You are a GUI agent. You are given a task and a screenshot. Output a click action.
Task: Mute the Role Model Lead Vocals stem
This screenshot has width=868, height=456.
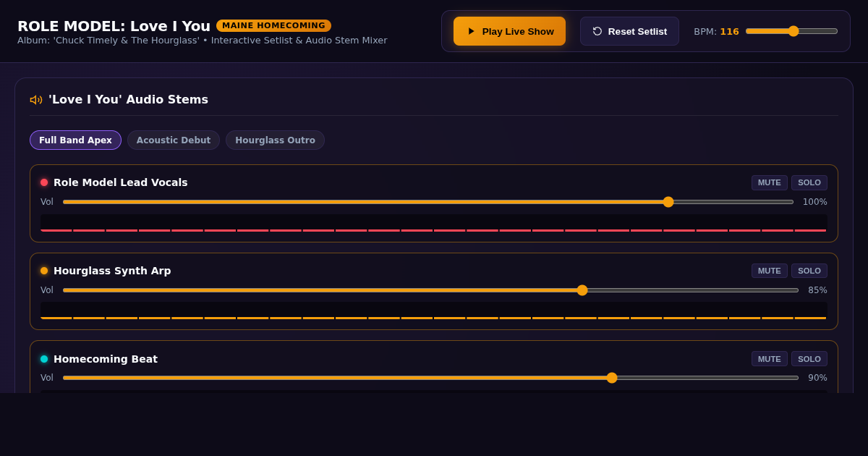pyautogui.click(x=770, y=182)
